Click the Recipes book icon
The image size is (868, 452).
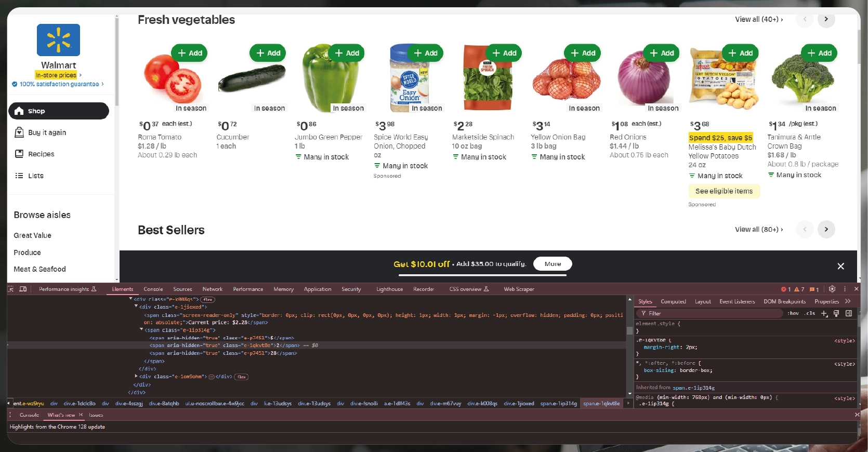coord(19,154)
